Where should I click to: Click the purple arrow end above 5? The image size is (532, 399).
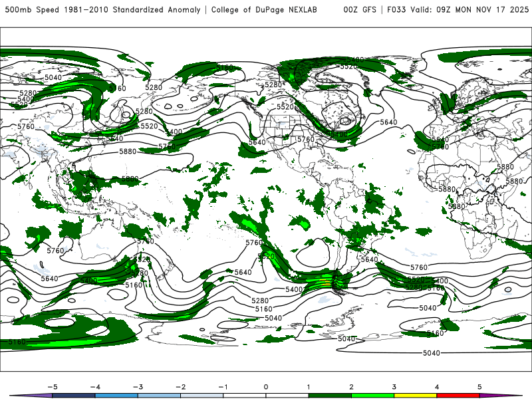pyautogui.click(x=501, y=396)
